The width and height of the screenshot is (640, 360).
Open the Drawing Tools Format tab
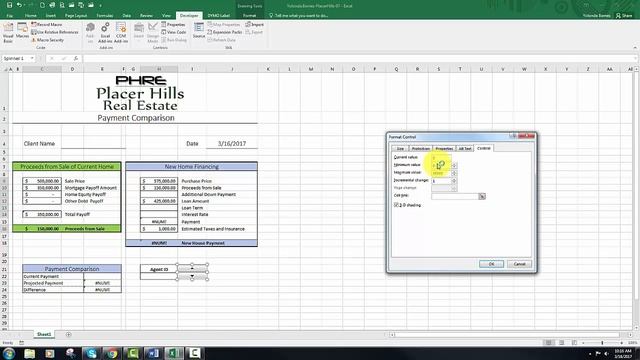click(249, 16)
